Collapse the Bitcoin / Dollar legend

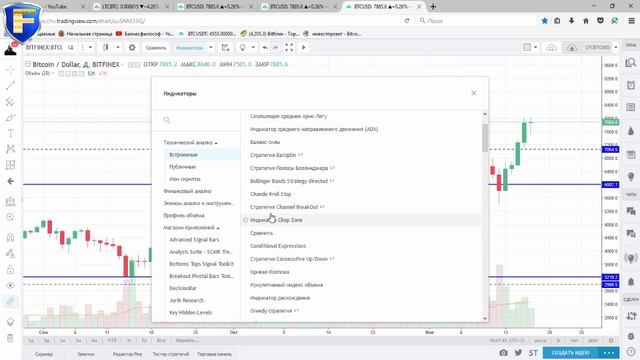point(28,64)
